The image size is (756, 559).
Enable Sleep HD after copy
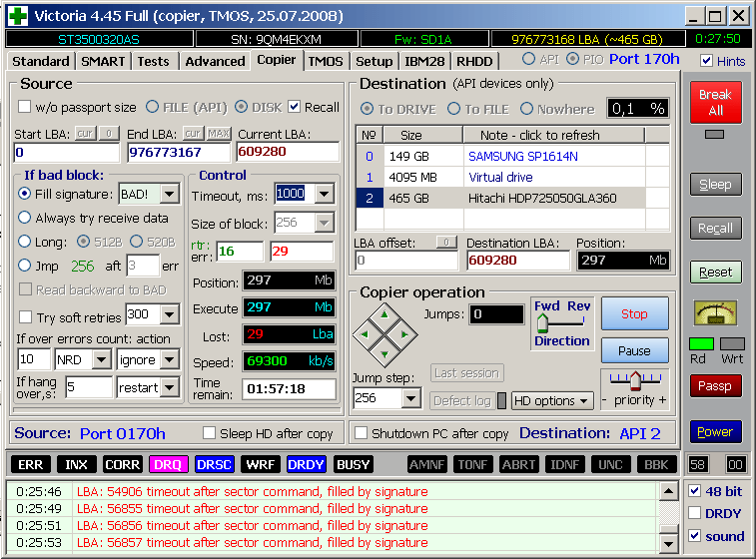tap(210, 433)
